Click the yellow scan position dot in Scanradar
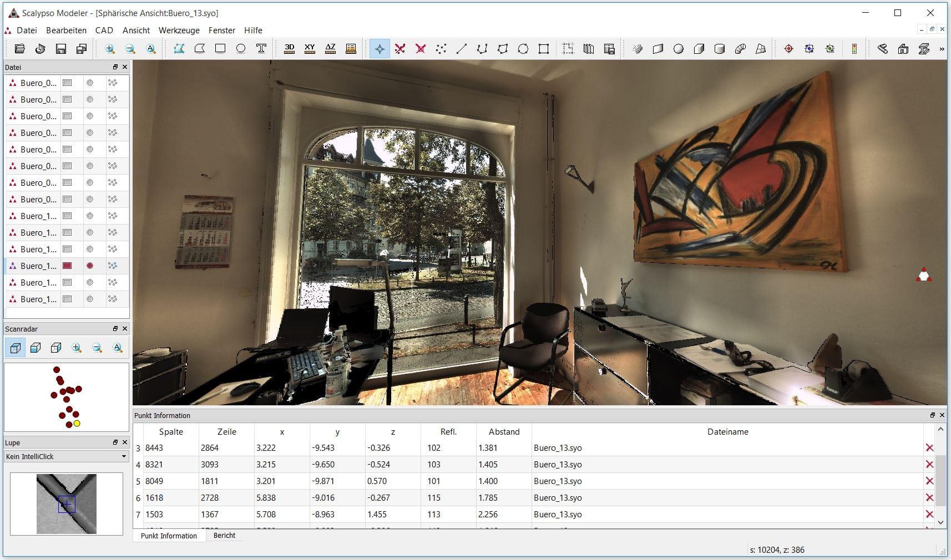 pyautogui.click(x=77, y=424)
